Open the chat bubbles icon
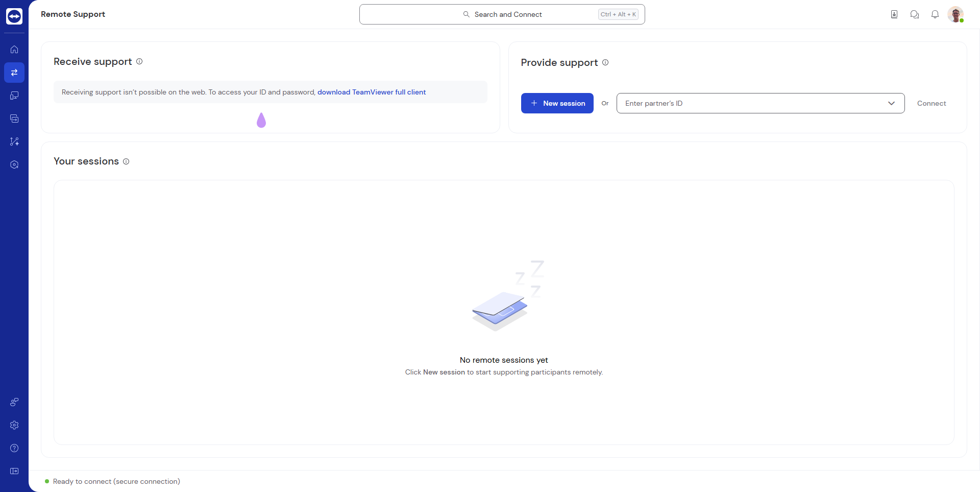This screenshot has height=492, width=980. tap(915, 14)
